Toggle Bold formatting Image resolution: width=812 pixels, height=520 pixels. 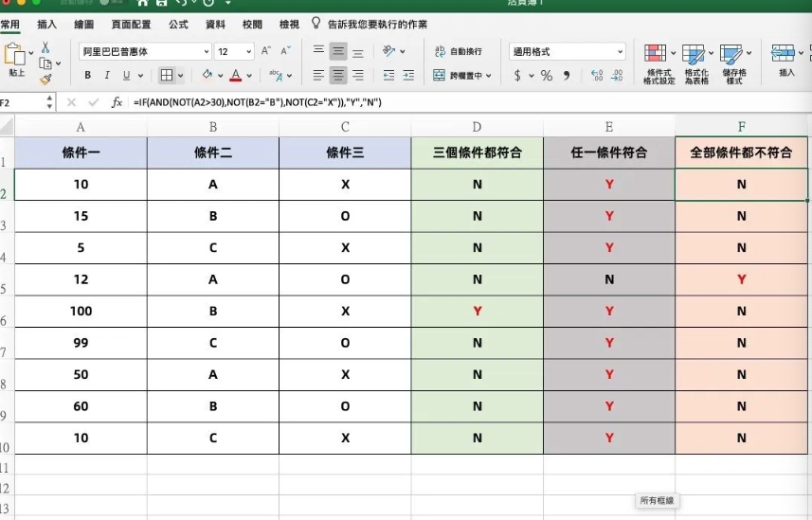[x=87, y=75]
